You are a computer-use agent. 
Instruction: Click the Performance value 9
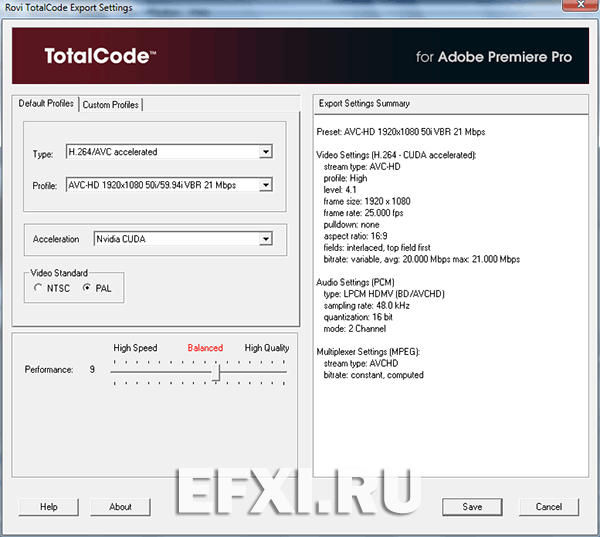92,369
